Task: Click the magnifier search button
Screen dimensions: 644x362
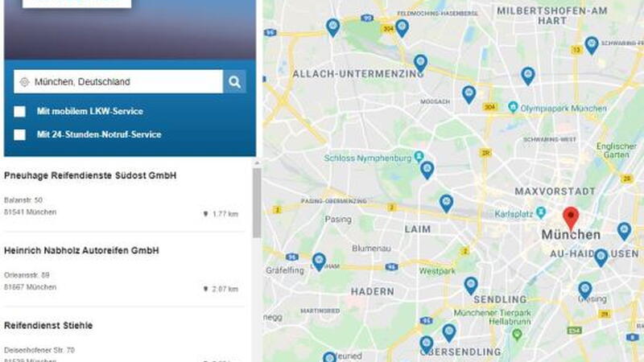Action: point(234,82)
